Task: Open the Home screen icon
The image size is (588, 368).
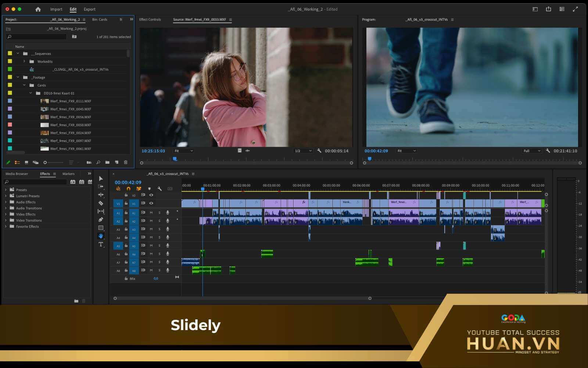Action: tap(38, 9)
